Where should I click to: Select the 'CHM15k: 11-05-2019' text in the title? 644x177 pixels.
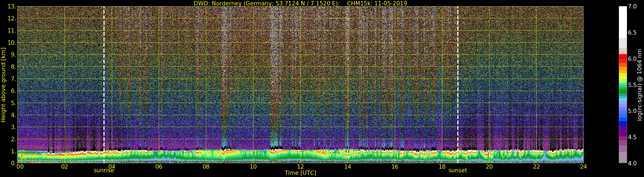(377, 3)
